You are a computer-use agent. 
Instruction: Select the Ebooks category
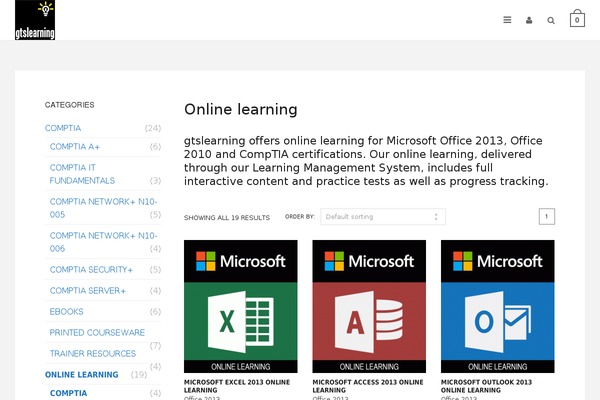coord(66,312)
